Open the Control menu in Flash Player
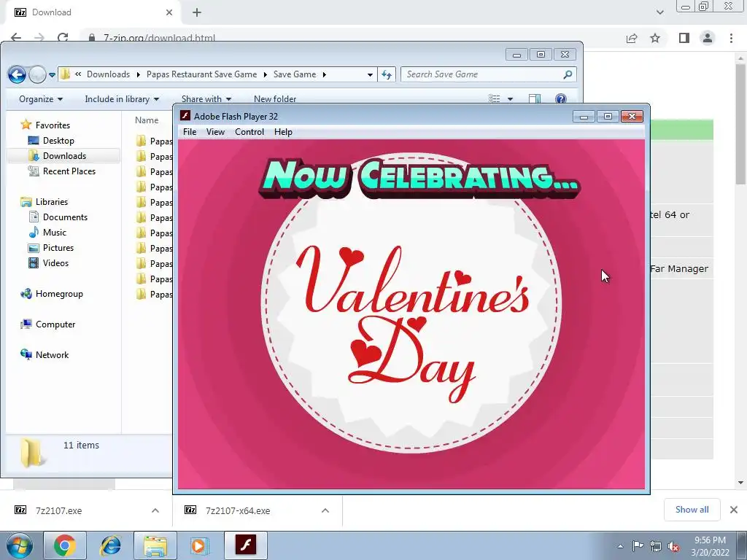 (249, 132)
